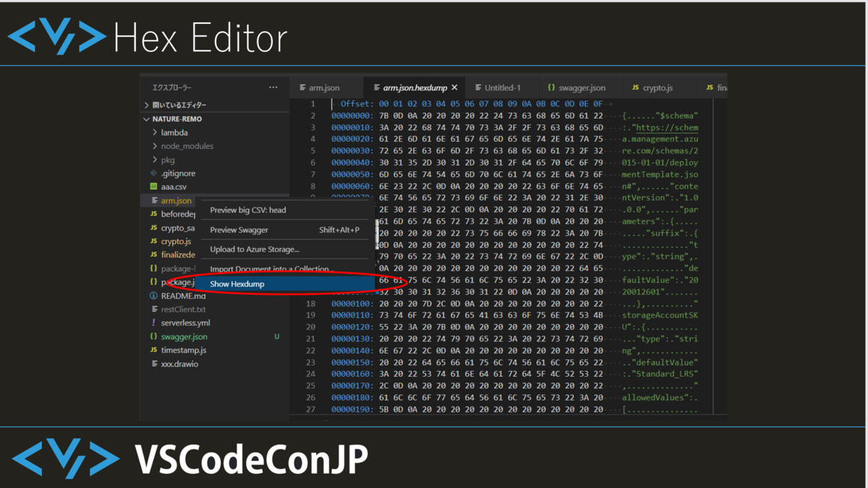Expand the pkg folder
This screenshot has height=488, width=868.
155,160
